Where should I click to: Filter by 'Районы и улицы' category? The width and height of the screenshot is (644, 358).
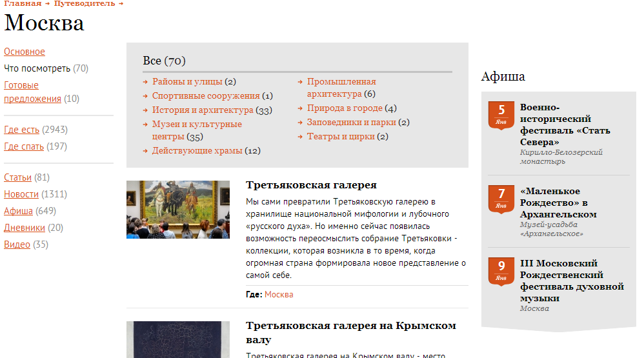187,82
